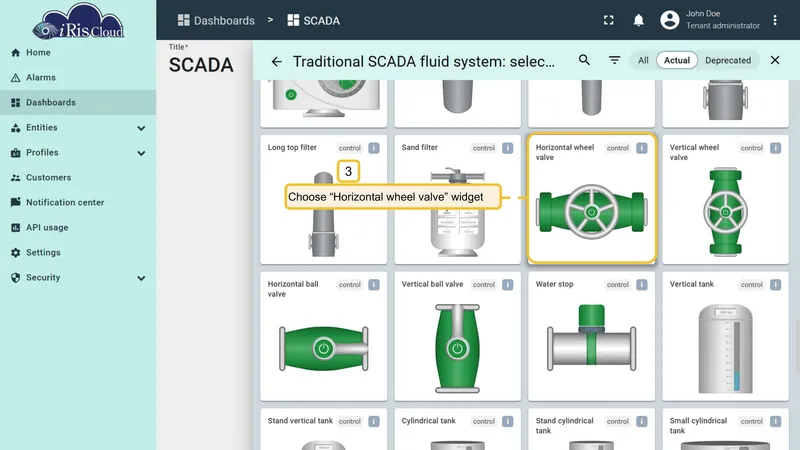Open the filter options icon
Viewport: 800px width, 450px height.
tap(614, 60)
